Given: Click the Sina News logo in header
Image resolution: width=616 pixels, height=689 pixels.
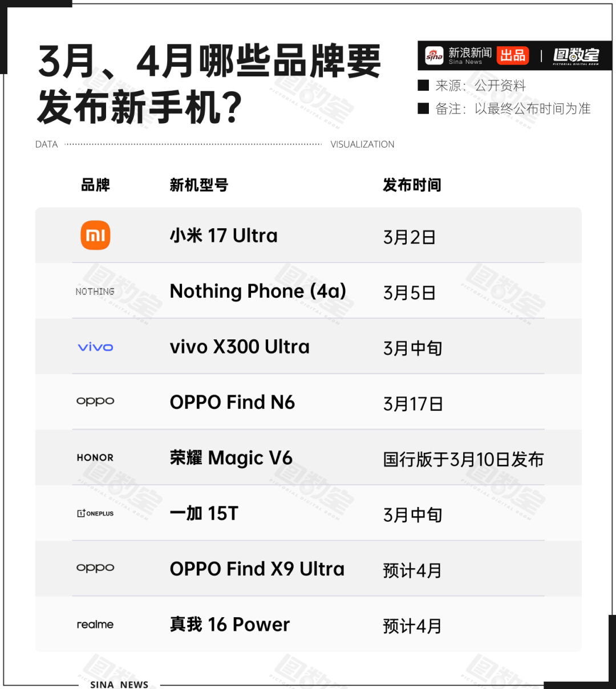Looking at the screenshot, I should tap(459, 55).
